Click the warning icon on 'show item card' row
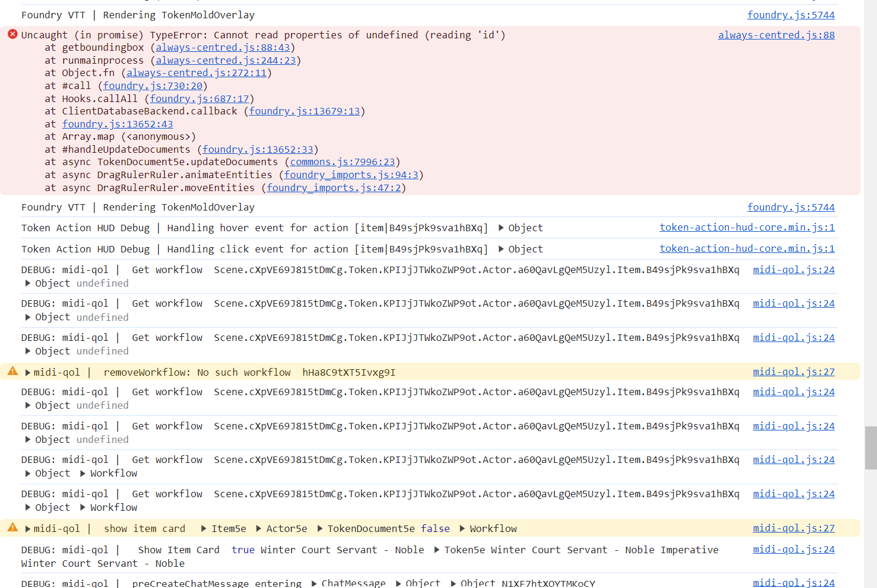 pos(12,527)
